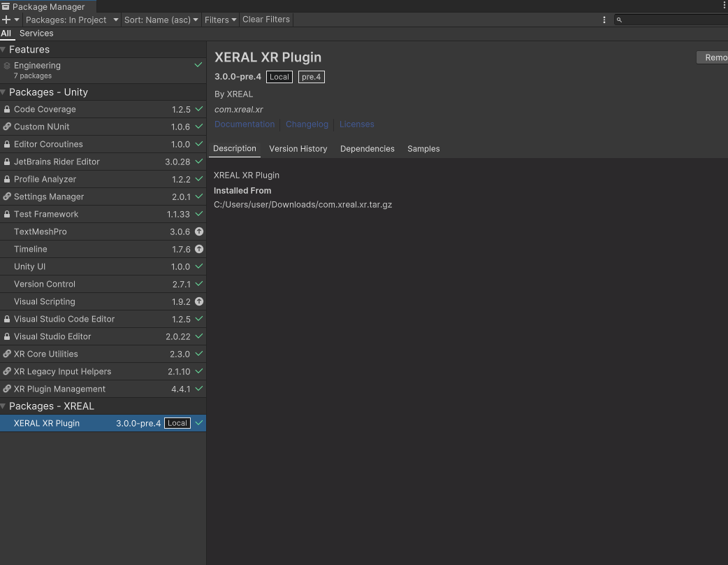Click the Test Framework lock icon
This screenshot has width=728, height=565.
click(x=7, y=214)
